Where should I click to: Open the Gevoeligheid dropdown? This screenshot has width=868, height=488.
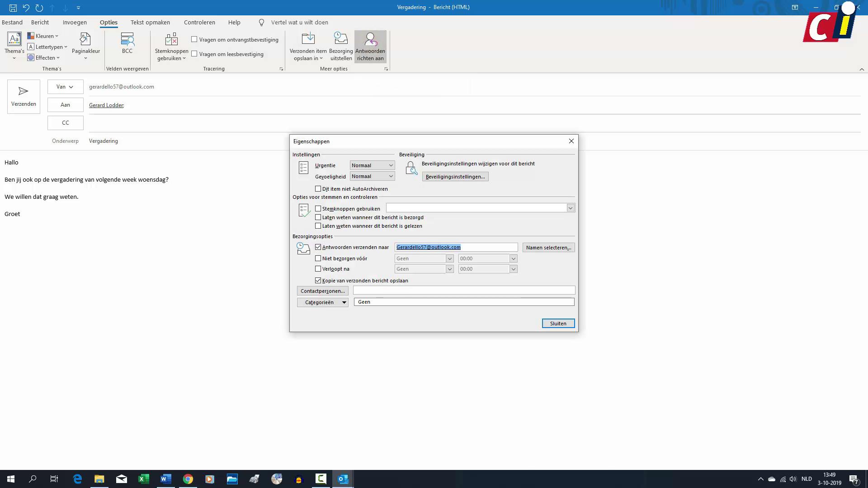point(391,176)
